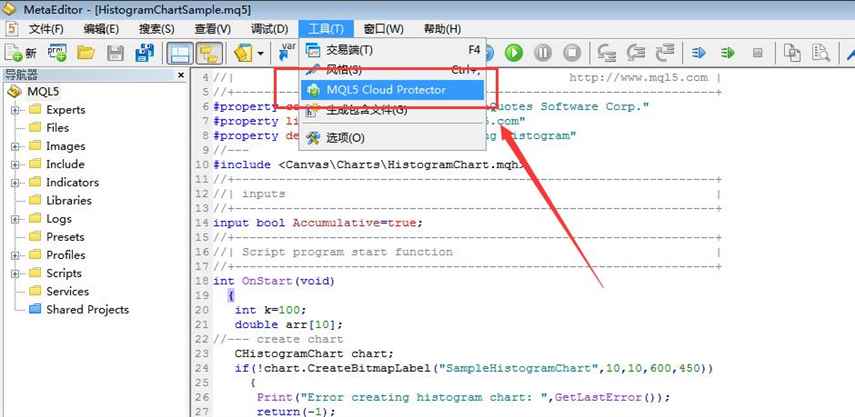The height and width of the screenshot is (417, 855).
Task: Click the Step Out debug icon
Action: coord(665,53)
